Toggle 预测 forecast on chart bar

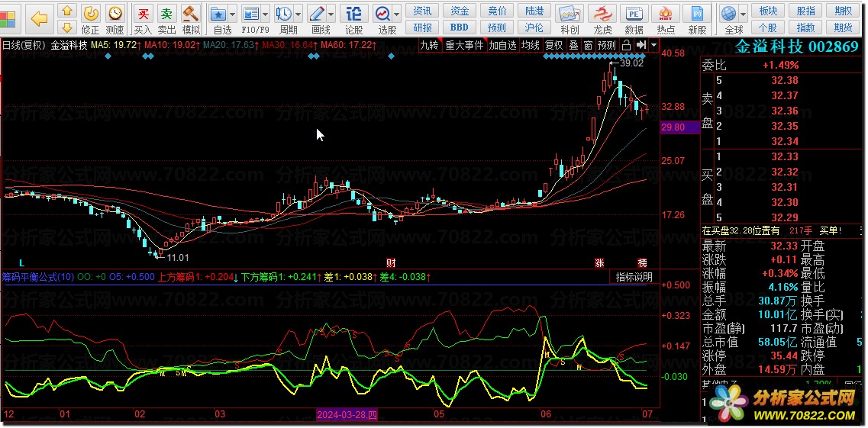click(x=607, y=45)
